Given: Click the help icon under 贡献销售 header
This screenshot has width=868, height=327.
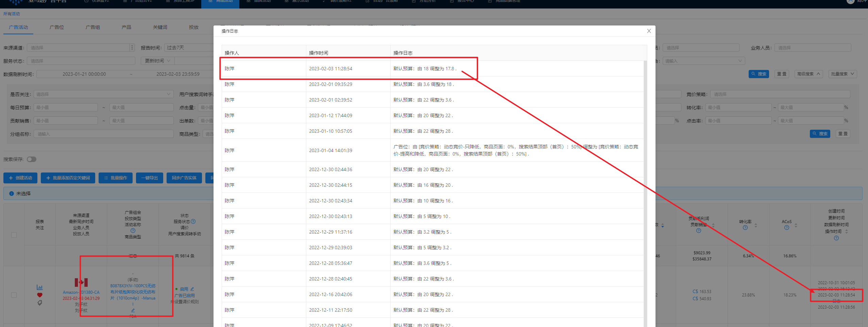Looking at the screenshot, I should (699, 231).
